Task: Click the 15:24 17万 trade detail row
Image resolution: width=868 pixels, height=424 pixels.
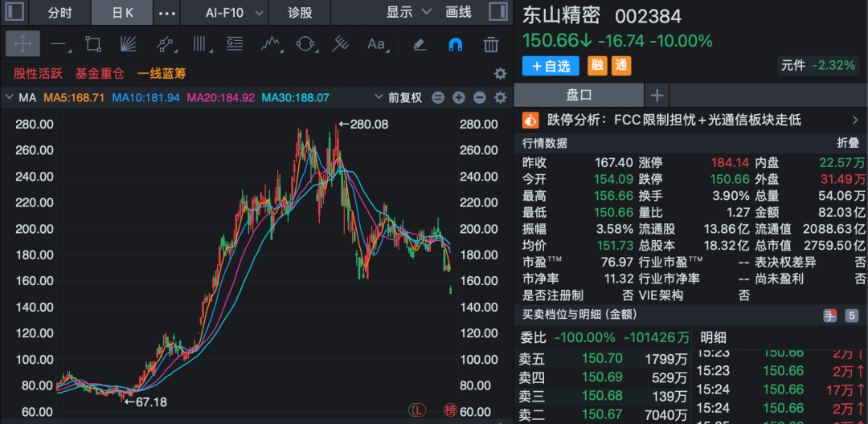Action: coord(780,389)
